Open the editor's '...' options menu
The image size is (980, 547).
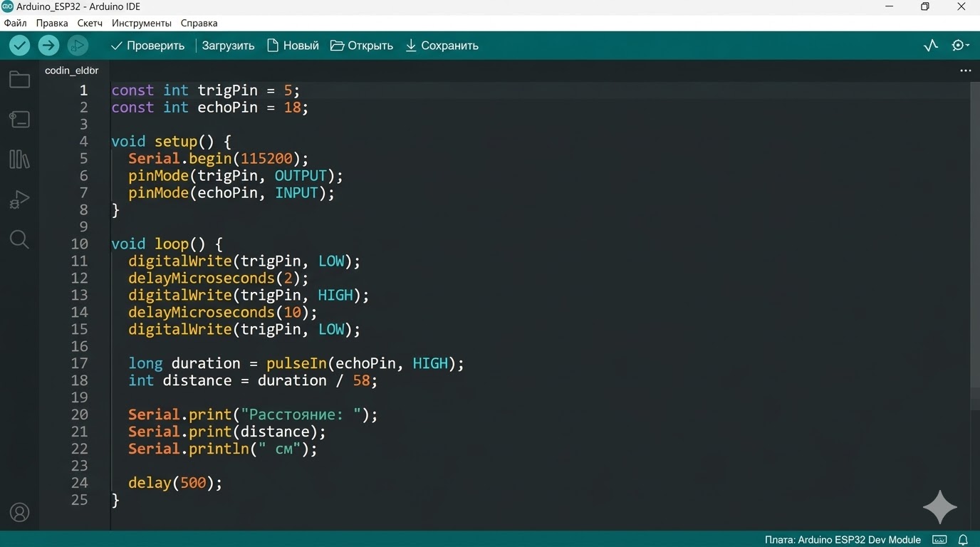[x=965, y=70]
